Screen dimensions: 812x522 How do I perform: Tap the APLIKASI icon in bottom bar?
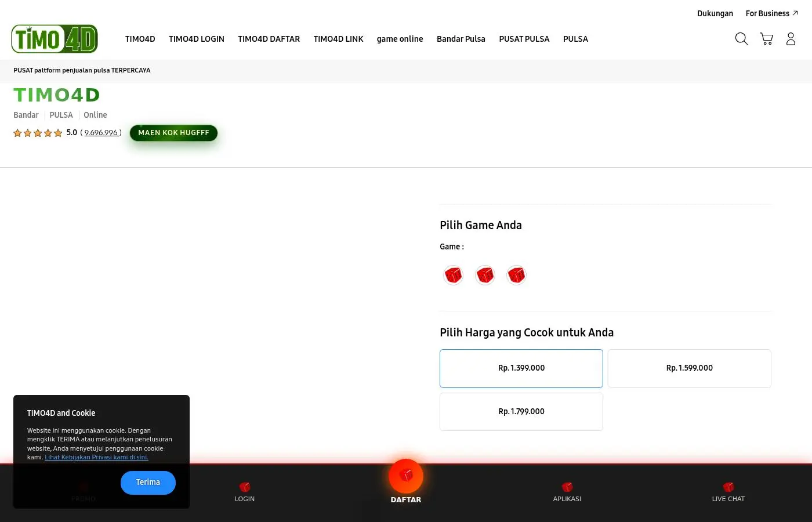point(567,487)
